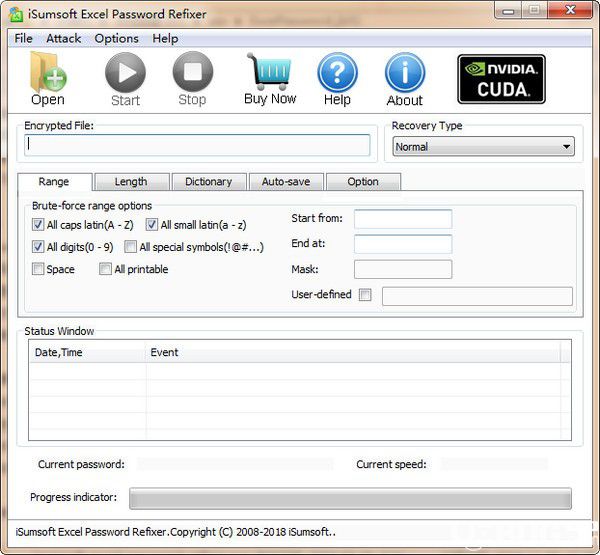Click the copyright text in status bar
Image resolution: width=600 pixels, height=555 pixels.
(x=176, y=532)
